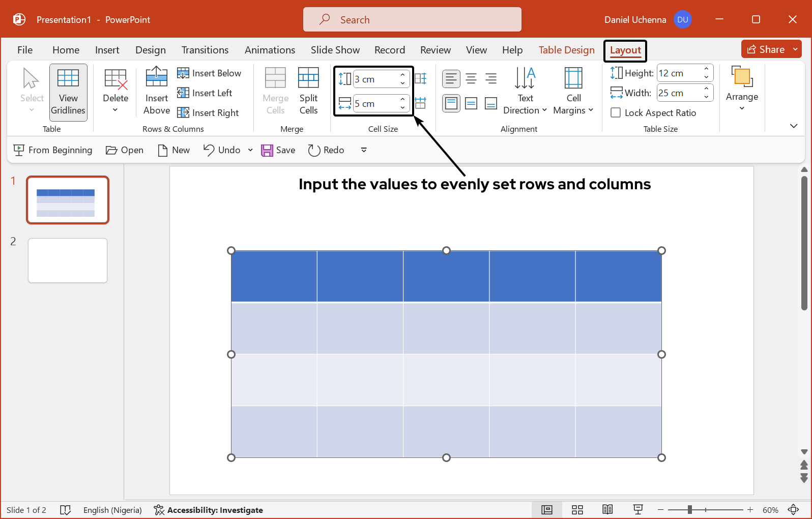Toggle View Gridlines for the table
Viewport: 812px width, 519px height.
pos(68,92)
